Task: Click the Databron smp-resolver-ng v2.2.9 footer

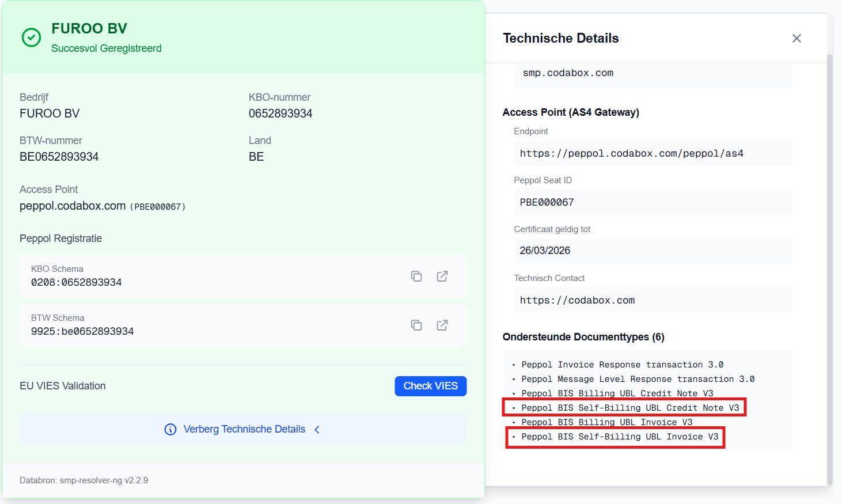Action: click(84, 480)
